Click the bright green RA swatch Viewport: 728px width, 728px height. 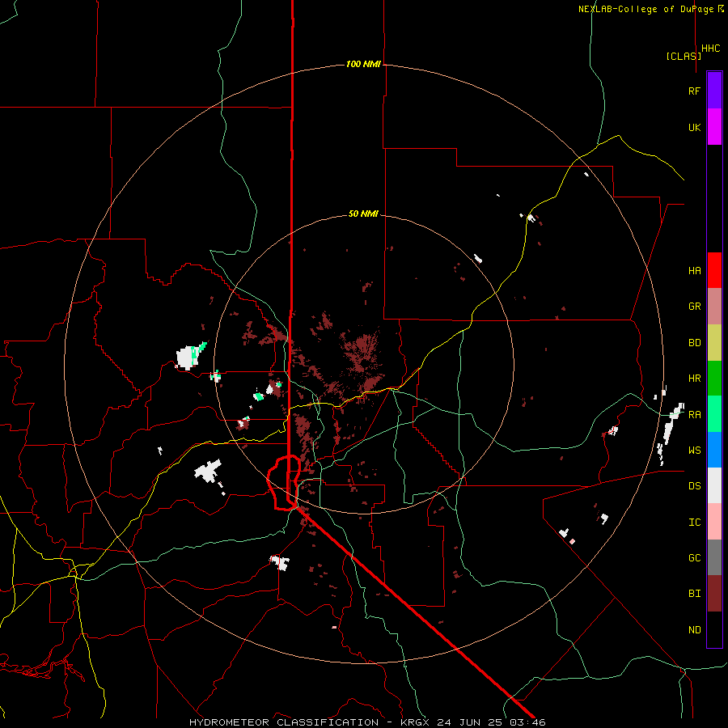point(714,414)
